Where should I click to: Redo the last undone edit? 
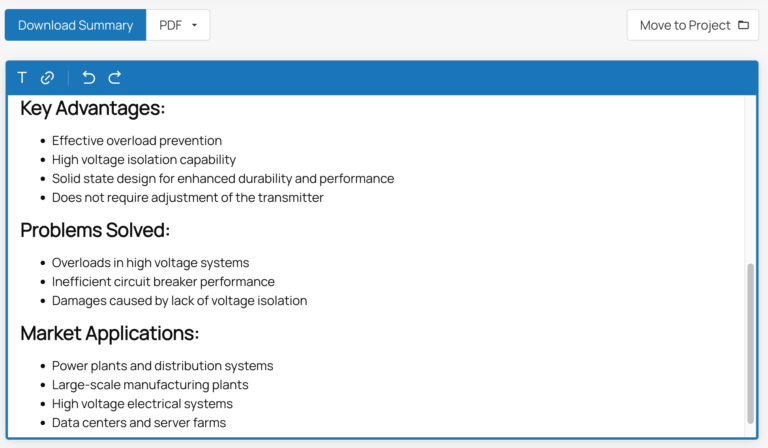[x=115, y=78]
